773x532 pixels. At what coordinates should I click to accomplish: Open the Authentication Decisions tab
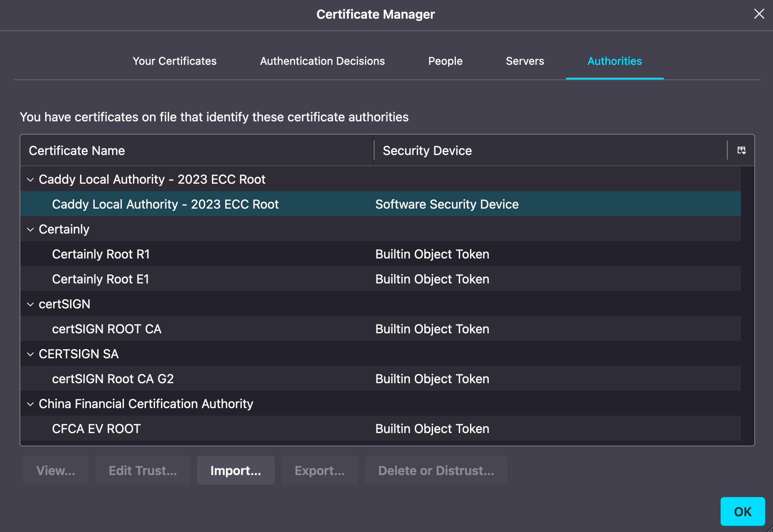point(322,61)
